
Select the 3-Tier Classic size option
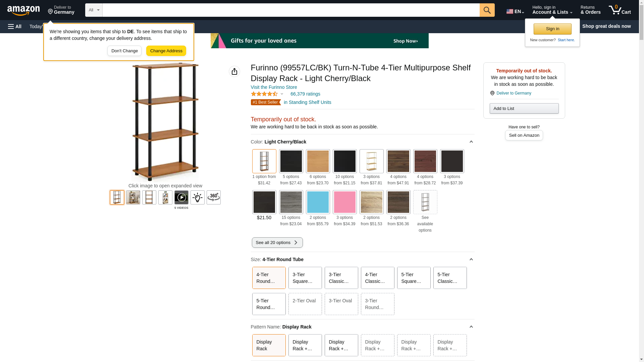point(341,278)
